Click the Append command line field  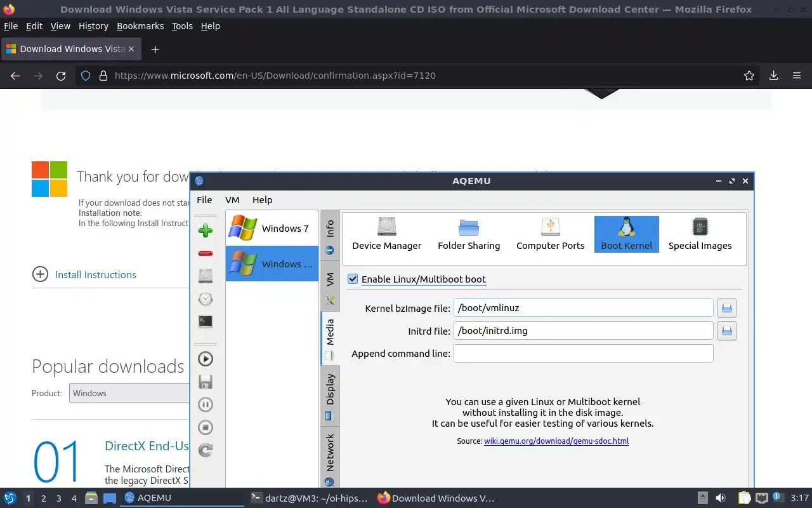pyautogui.click(x=584, y=353)
